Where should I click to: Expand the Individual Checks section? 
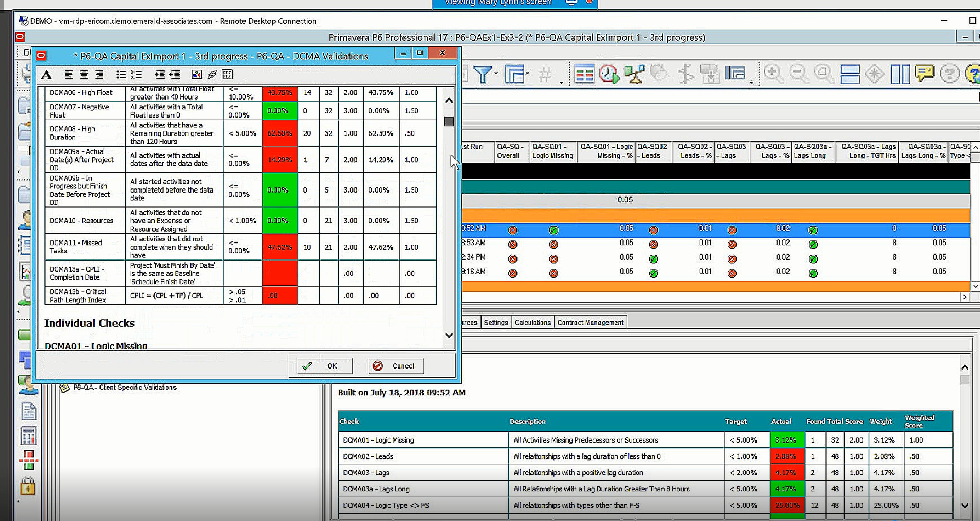[89, 323]
